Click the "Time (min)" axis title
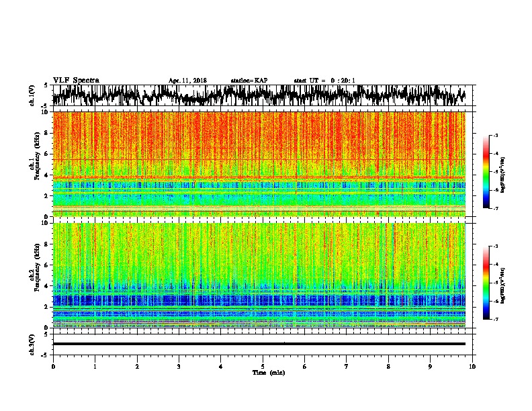The image size is (532, 411). point(269,373)
